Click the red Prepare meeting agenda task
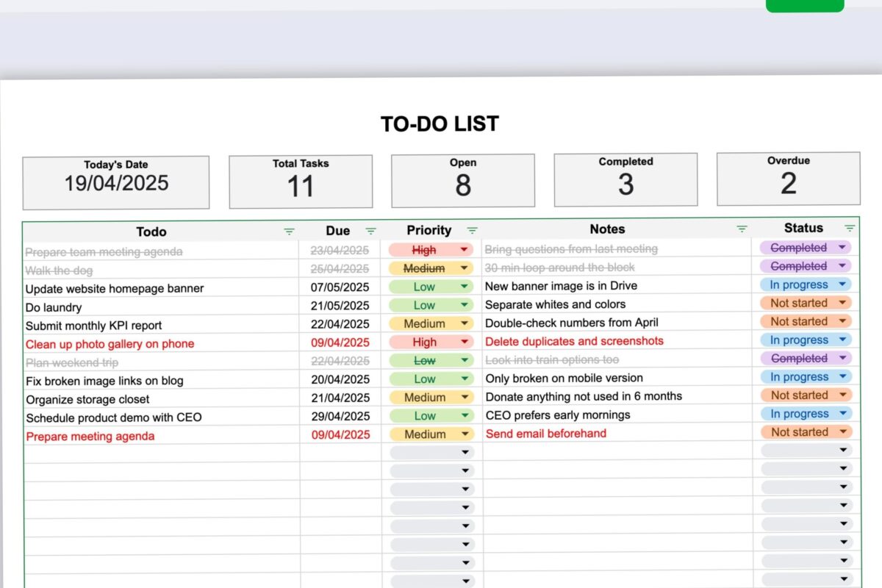The image size is (882, 588). [x=90, y=436]
